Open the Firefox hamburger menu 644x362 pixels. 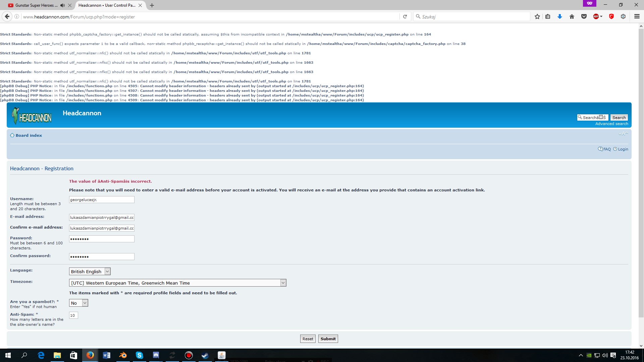(637, 16)
